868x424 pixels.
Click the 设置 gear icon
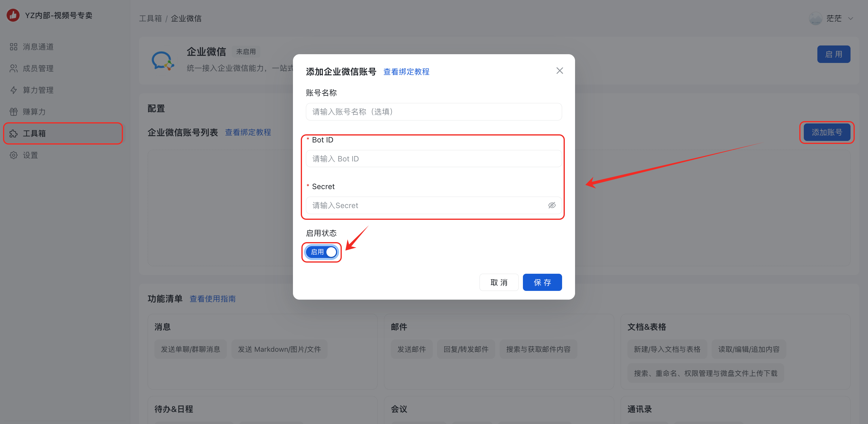pos(14,155)
